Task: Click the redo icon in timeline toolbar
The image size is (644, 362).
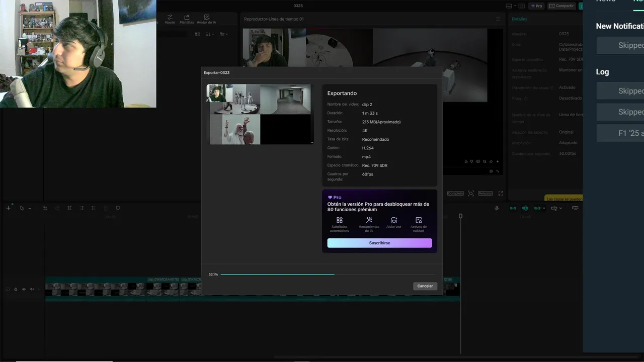Action: coord(57,208)
